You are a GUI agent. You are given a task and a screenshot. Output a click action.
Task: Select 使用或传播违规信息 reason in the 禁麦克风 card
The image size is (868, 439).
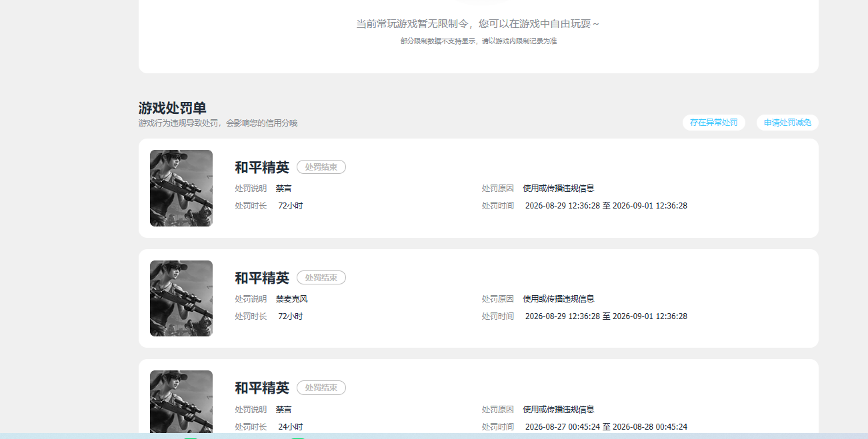[559, 299]
